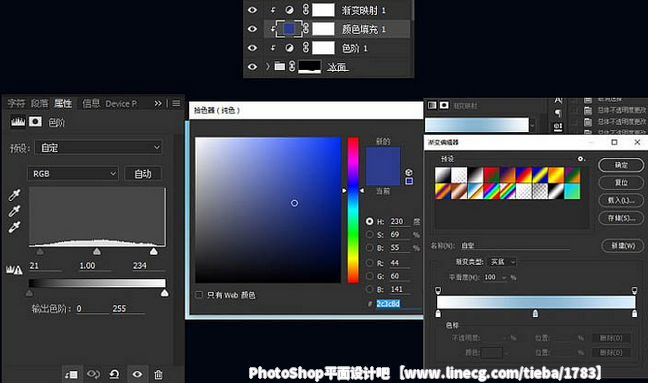Hide the 冰面 group layer
The height and width of the screenshot is (392, 657).
[252, 67]
